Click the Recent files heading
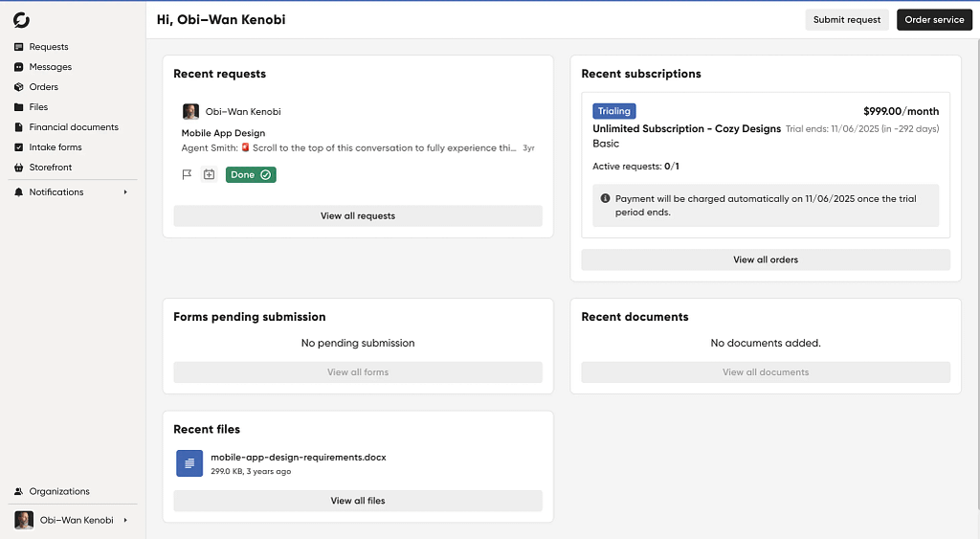 pos(207,429)
